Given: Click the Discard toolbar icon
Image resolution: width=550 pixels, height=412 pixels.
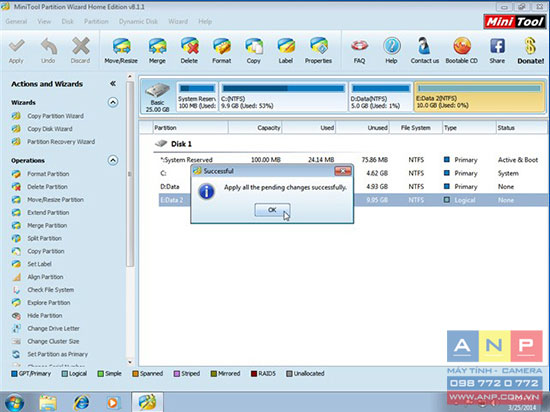Looking at the screenshot, I should click(x=80, y=51).
